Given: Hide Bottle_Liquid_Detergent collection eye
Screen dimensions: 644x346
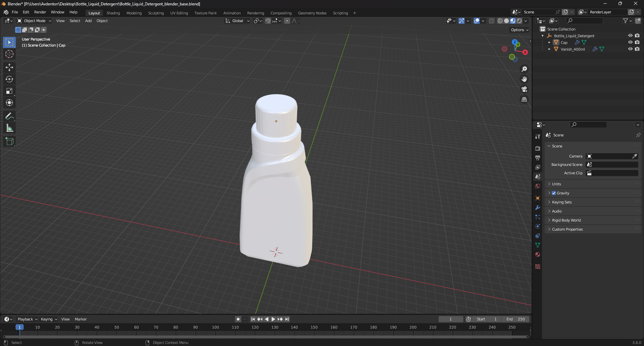Looking at the screenshot, I should 630,36.
